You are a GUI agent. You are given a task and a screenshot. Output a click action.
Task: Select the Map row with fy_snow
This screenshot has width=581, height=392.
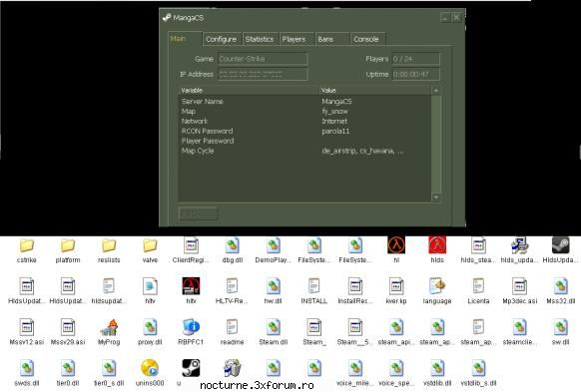tap(304, 112)
